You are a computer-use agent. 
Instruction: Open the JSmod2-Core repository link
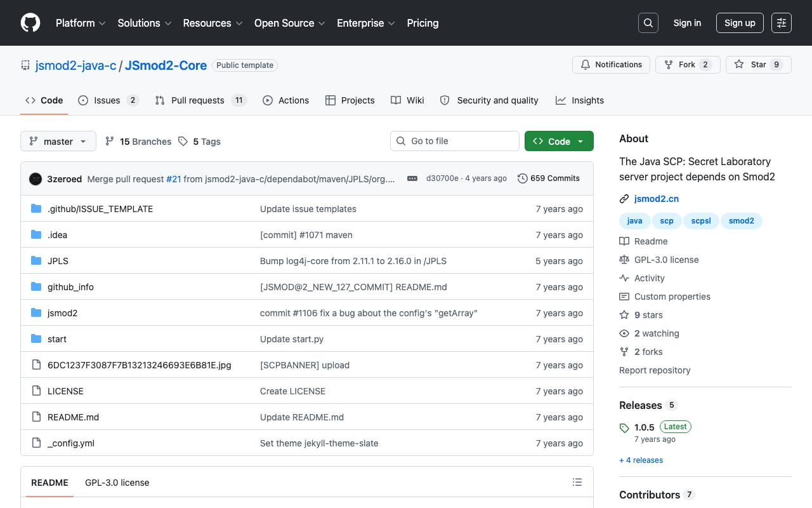pos(166,65)
